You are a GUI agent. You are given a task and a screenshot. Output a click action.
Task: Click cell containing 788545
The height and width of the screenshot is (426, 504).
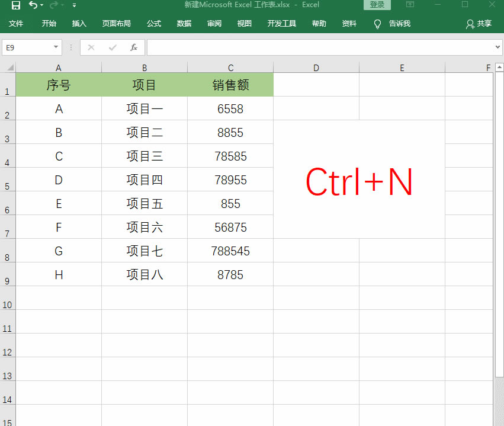click(230, 251)
